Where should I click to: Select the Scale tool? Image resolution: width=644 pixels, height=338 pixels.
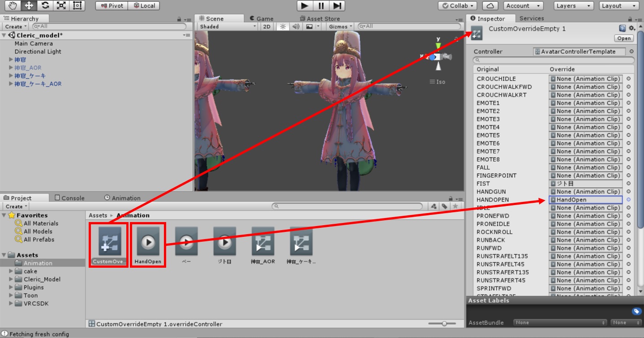coord(61,6)
